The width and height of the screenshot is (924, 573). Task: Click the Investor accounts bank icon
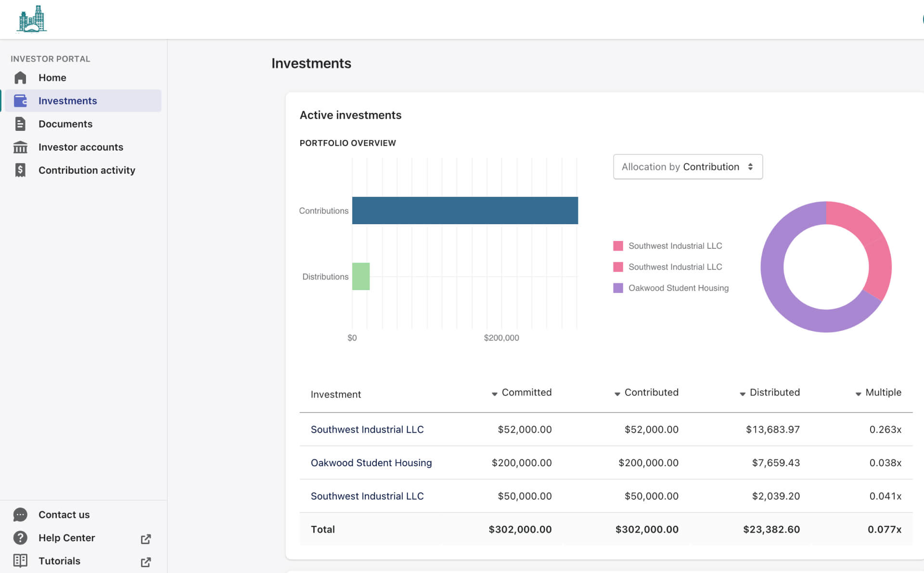[20, 147]
